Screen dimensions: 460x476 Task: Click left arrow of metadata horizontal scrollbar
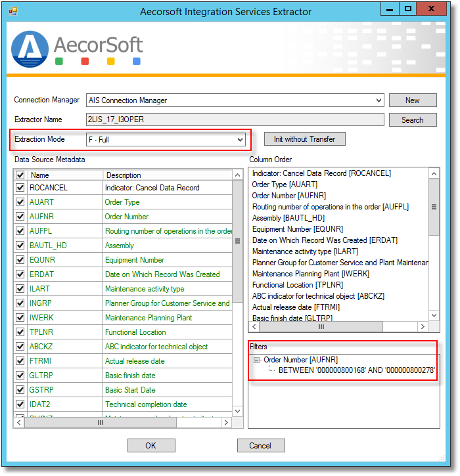(x=19, y=423)
